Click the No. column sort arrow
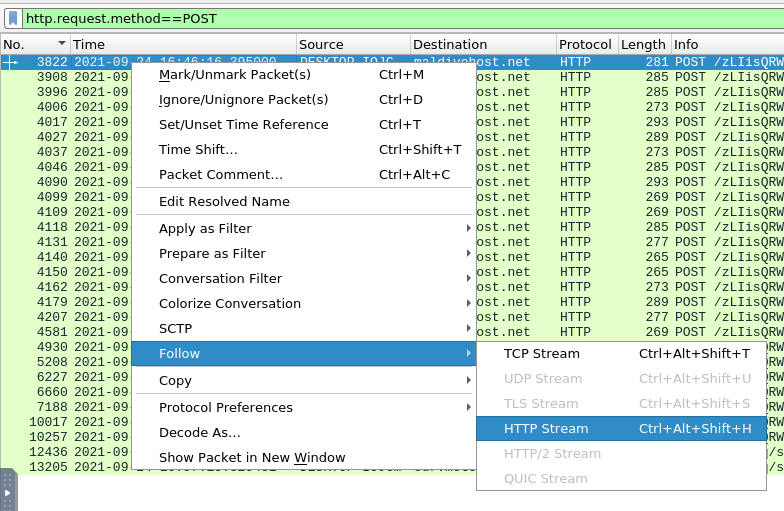784x511 pixels. coord(62,44)
